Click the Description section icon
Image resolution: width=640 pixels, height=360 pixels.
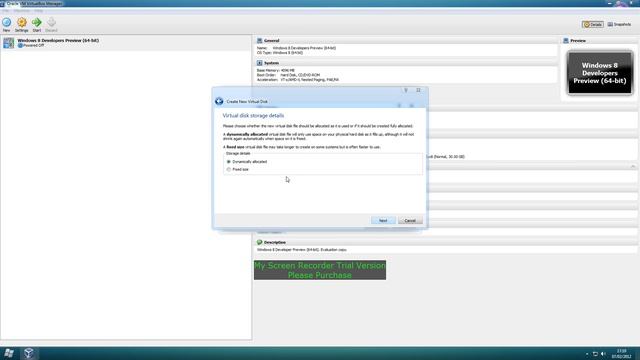[260, 242]
